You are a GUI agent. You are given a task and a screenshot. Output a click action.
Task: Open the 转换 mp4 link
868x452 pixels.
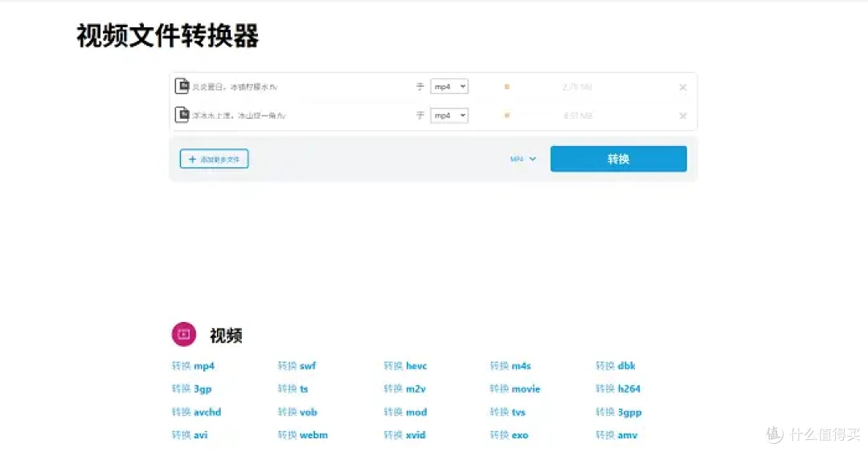point(193,365)
